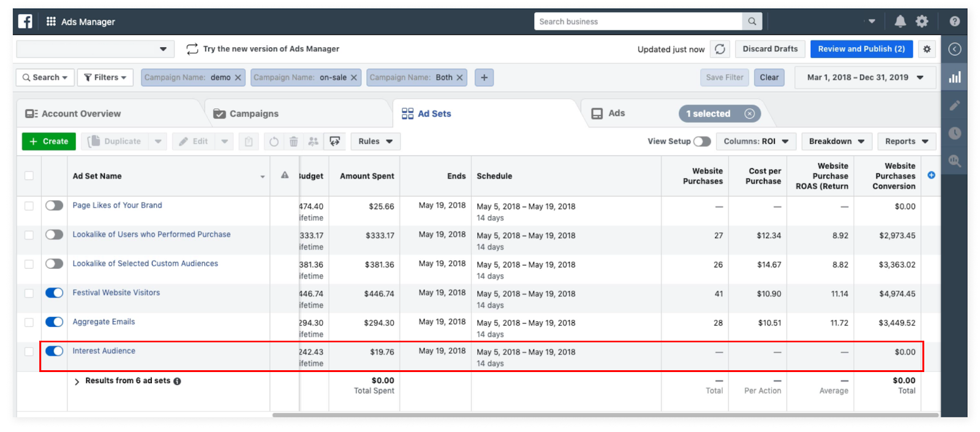
Task: Show info for Results from 6 ad sets
Action: click(x=177, y=381)
